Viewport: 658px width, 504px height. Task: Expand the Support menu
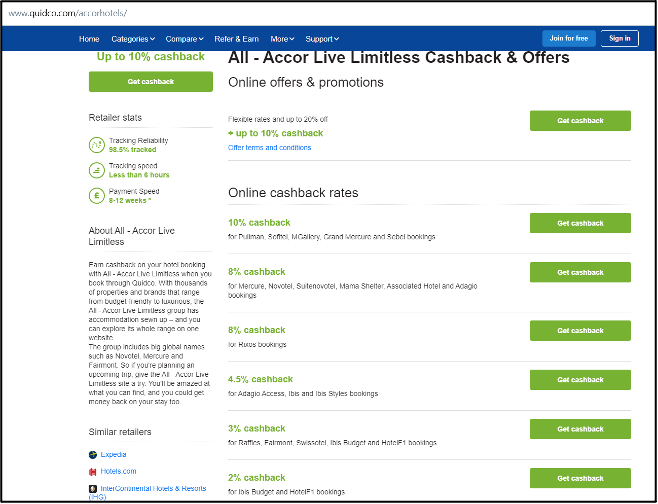click(x=322, y=39)
